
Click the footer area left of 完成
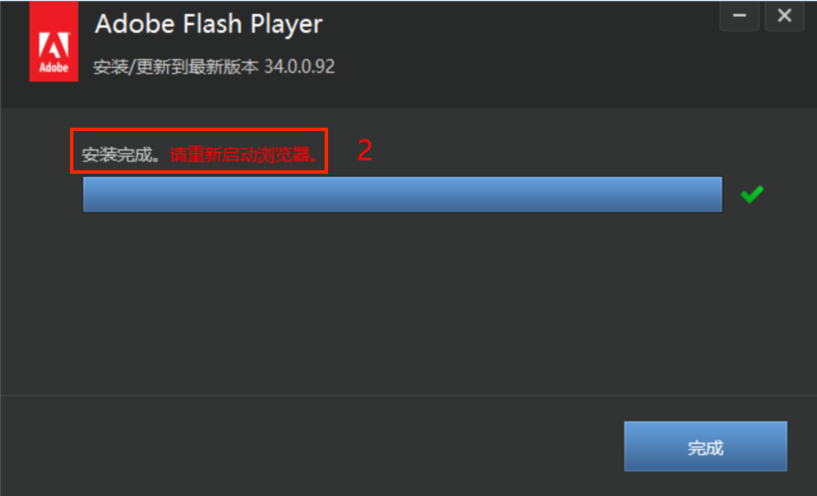pyautogui.click(x=313, y=447)
